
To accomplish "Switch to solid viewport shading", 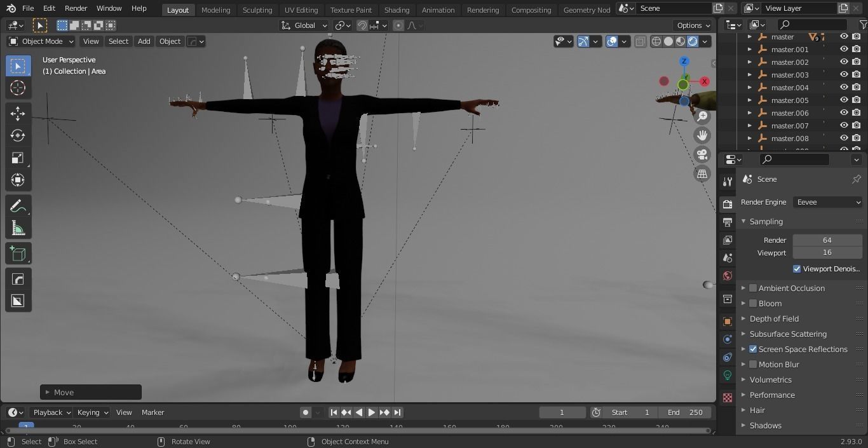I will pos(668,41).
